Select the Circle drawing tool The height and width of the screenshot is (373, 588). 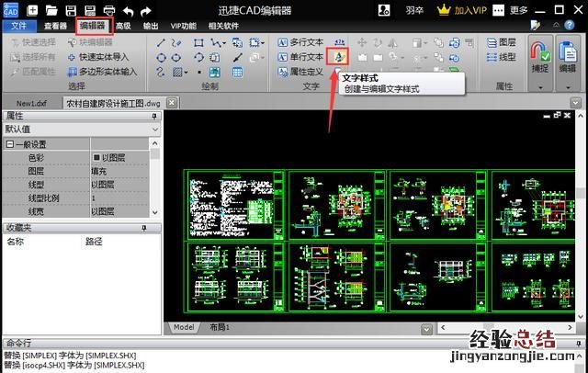click(161, 57)
